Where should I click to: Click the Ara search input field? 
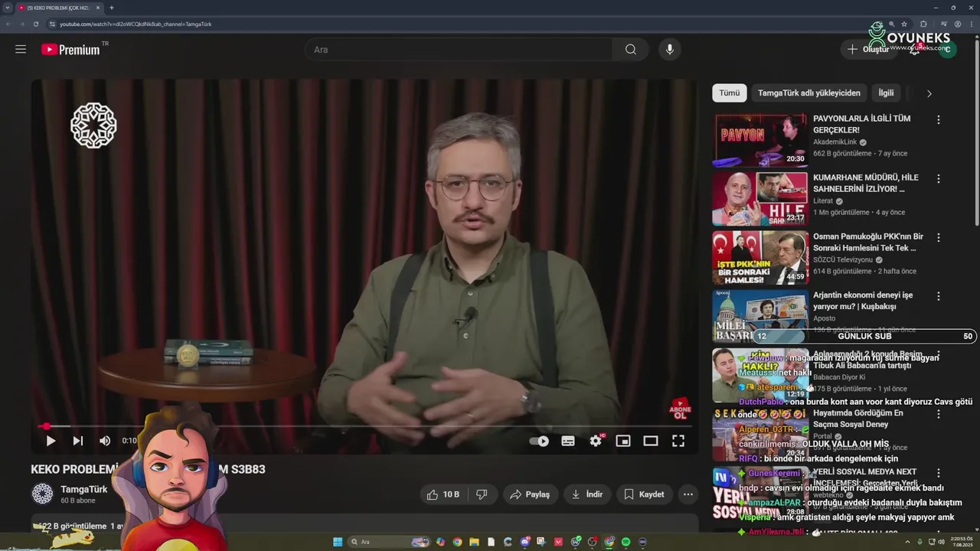pos(459,49)
